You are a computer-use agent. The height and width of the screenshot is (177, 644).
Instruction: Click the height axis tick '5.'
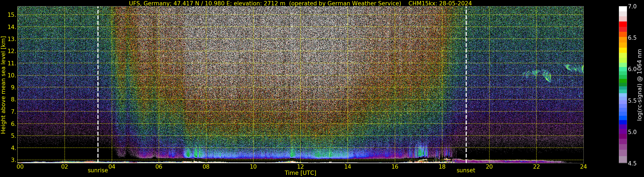pyautogui.click(x=14, y=136)
